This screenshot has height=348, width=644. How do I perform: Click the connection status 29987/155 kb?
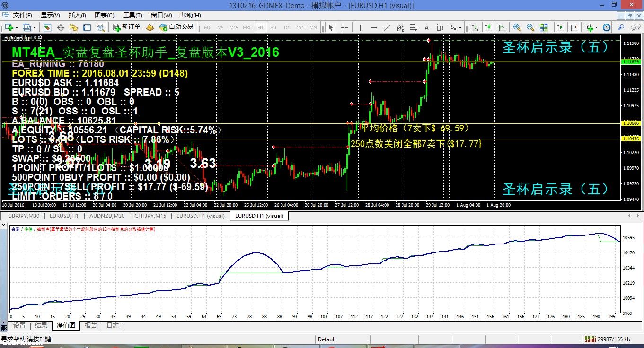click(607, 339)
